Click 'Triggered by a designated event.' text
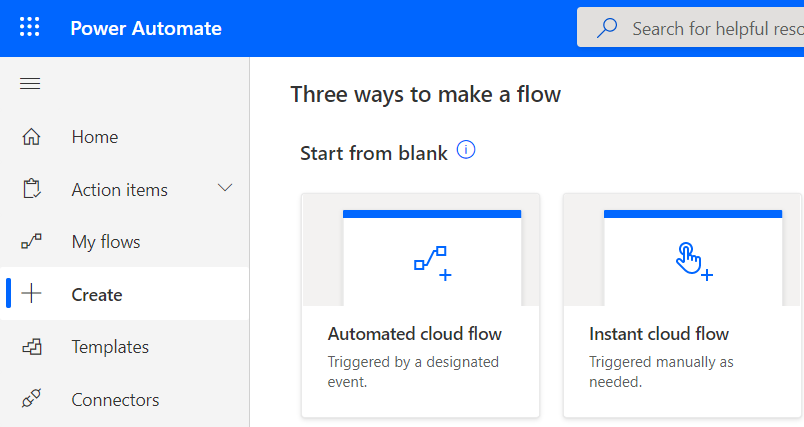This screenshot has height=427, width=804. (413, 372)
